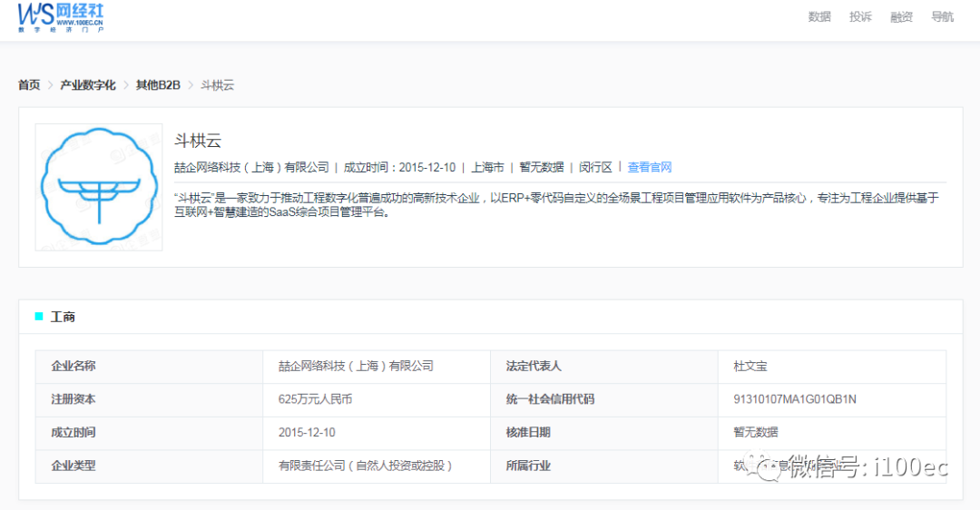Screen dimensions: 980x510
Task: Open the 投诉 menu in header
Action: click(860, 17)
